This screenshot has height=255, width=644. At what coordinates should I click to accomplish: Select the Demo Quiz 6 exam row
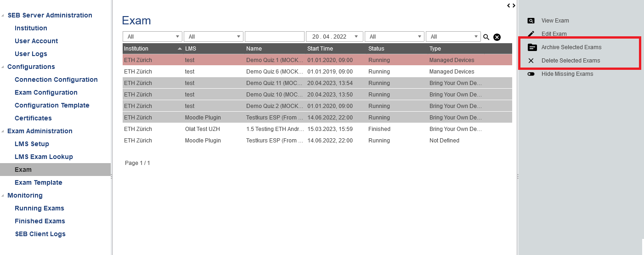[x=274, y=72]
